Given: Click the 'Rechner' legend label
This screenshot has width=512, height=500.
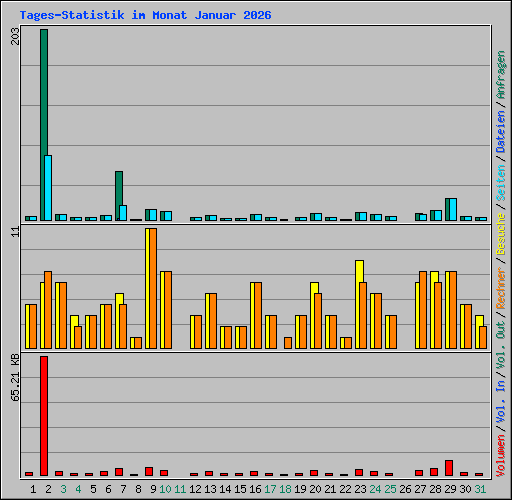Looking at the screenshot, I should [x=501, y=288].
